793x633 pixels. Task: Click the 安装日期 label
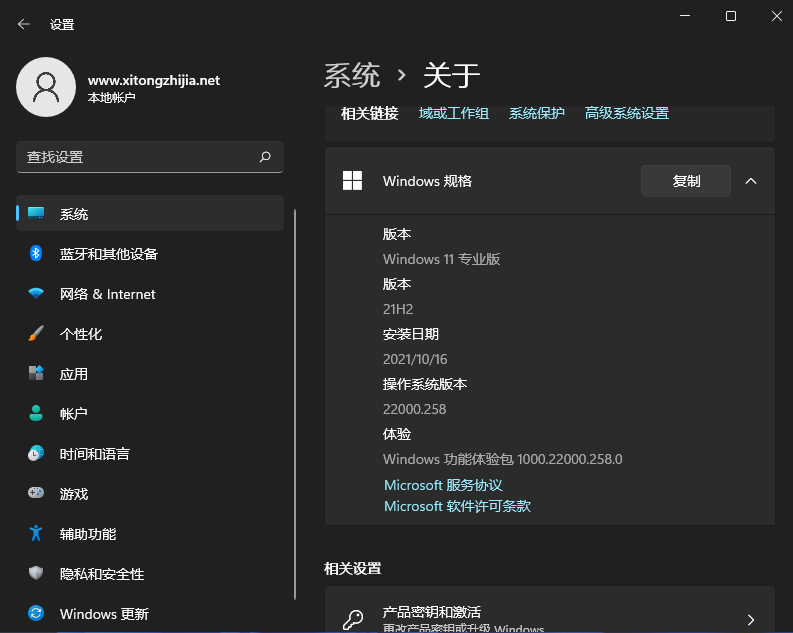tap(411, 334)
